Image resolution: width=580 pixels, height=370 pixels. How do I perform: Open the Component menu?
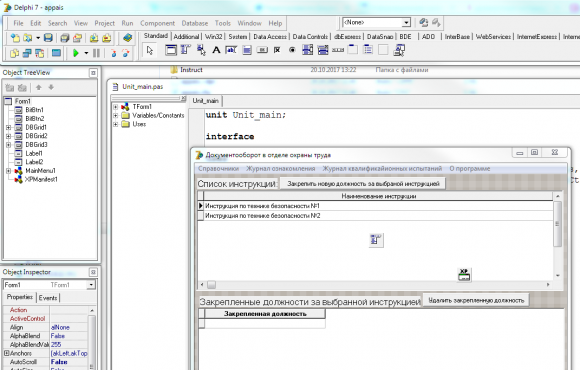(157, 23)
